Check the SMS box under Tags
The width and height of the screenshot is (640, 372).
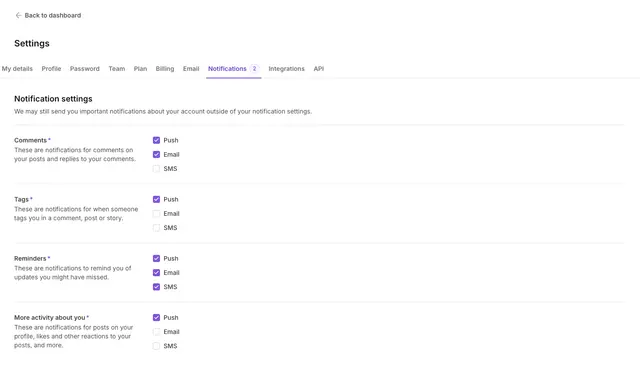click(x=156, y=228)
